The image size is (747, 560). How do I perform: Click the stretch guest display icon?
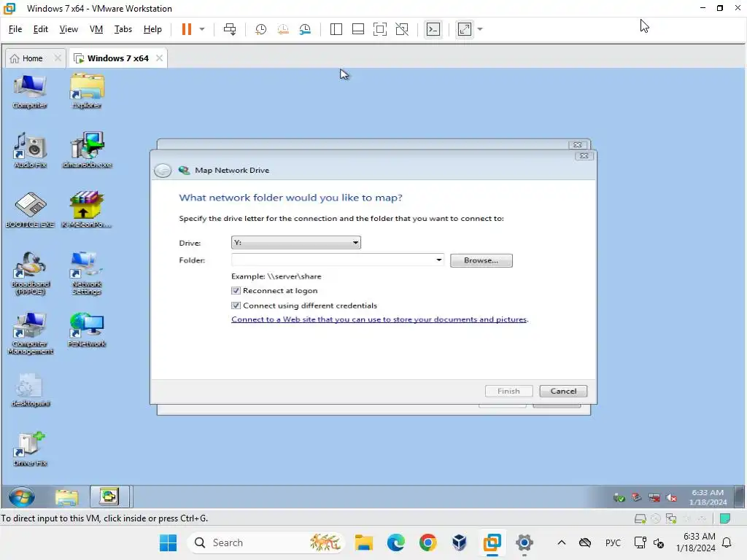(x=465, y=29)
